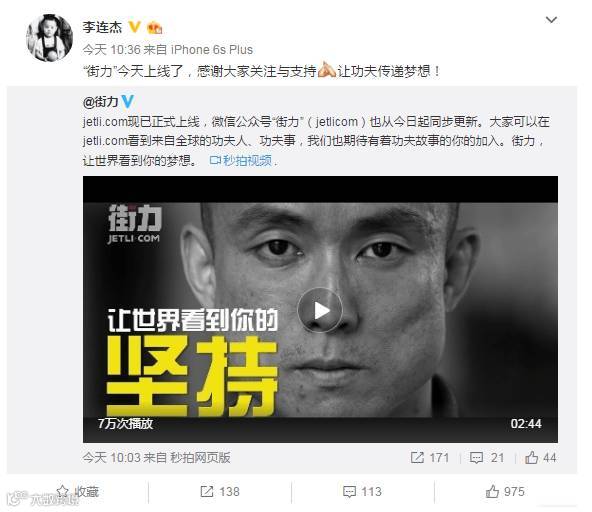Click the membership crown badge icon
Viewport: 592px width, 512px height.
(154, 28)
